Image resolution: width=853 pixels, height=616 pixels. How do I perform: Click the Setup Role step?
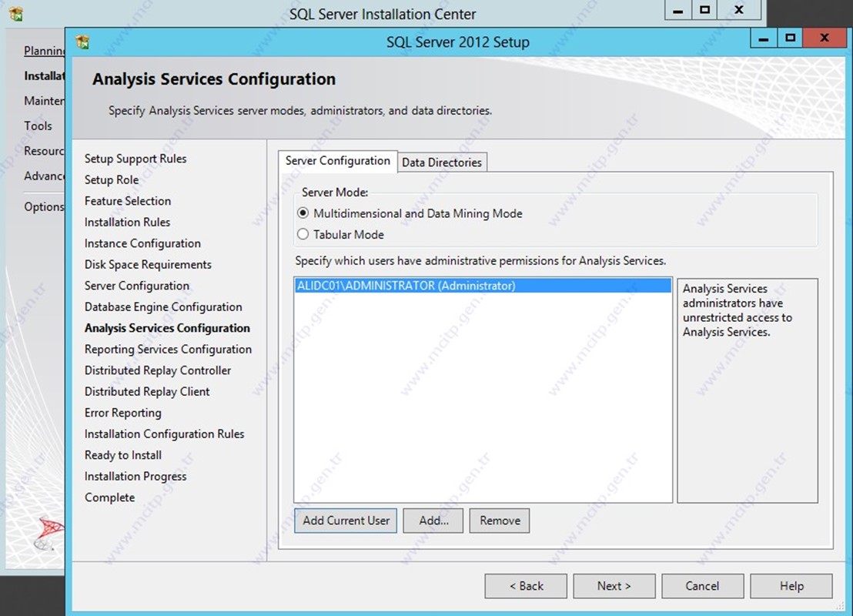[x=112, y=179]
